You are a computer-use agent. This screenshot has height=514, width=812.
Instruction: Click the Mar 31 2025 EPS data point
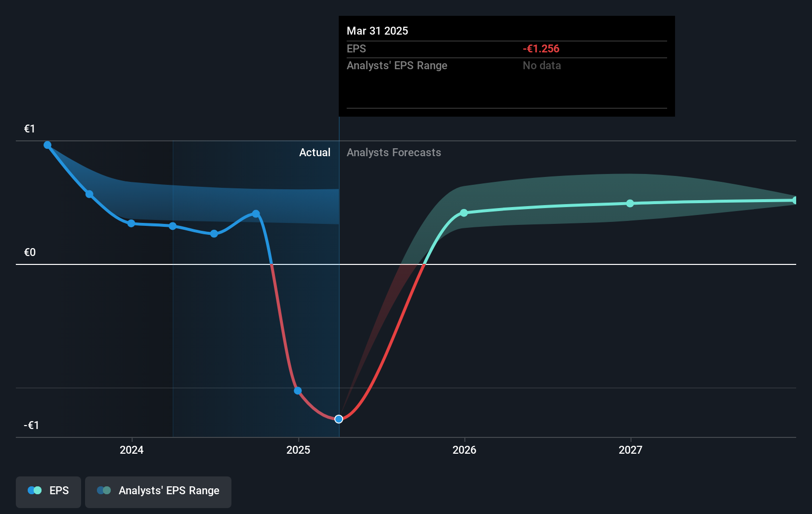339,419
